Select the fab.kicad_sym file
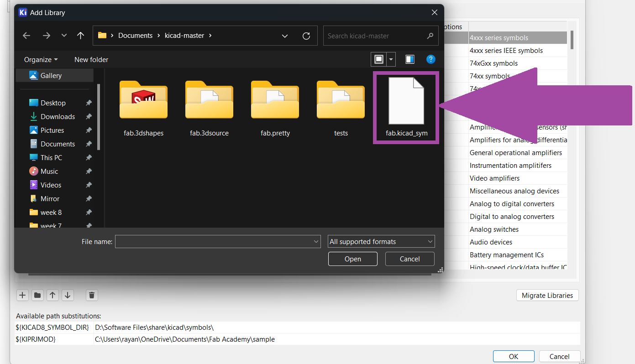This screenshot has height=364, width=635. tap(406, 107)
